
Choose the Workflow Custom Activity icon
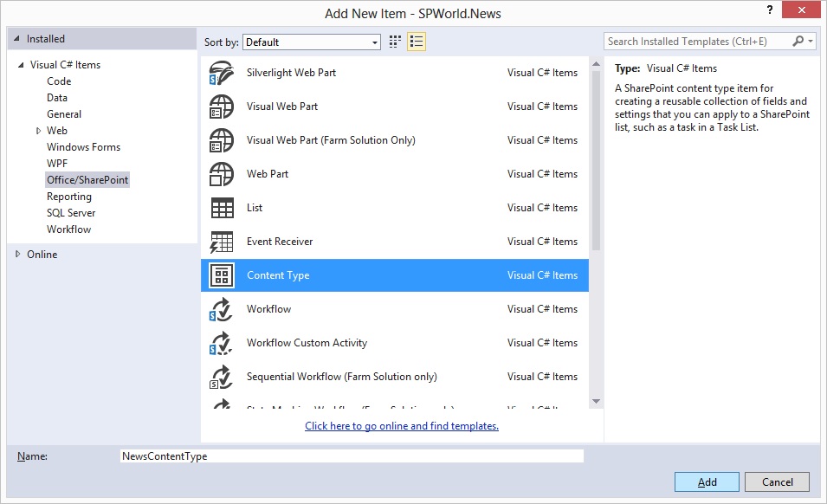(x=221, y=343)
